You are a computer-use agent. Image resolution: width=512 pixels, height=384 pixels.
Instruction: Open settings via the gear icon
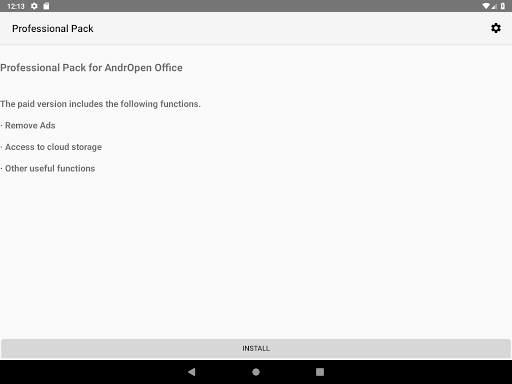pos(496,28)
